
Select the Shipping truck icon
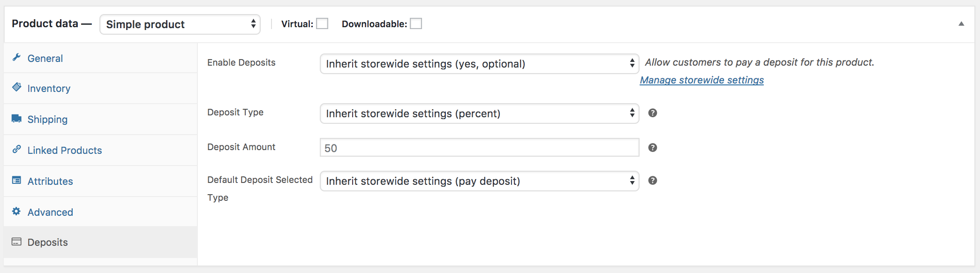point(17,119)
